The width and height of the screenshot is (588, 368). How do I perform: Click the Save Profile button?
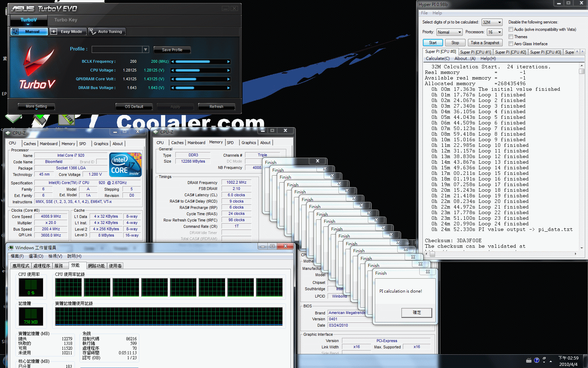[172, 50]
